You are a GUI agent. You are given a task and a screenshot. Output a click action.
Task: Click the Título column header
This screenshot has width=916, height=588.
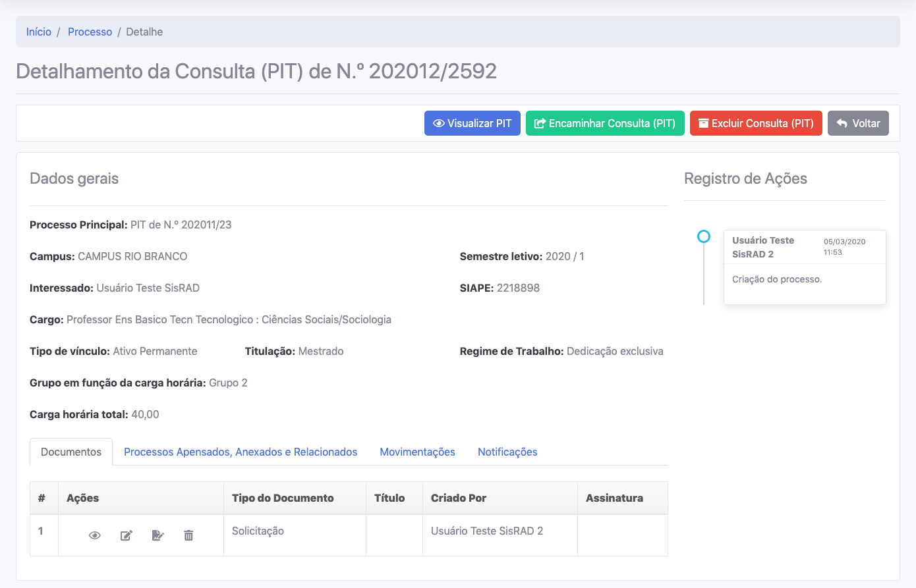[389, 498]
